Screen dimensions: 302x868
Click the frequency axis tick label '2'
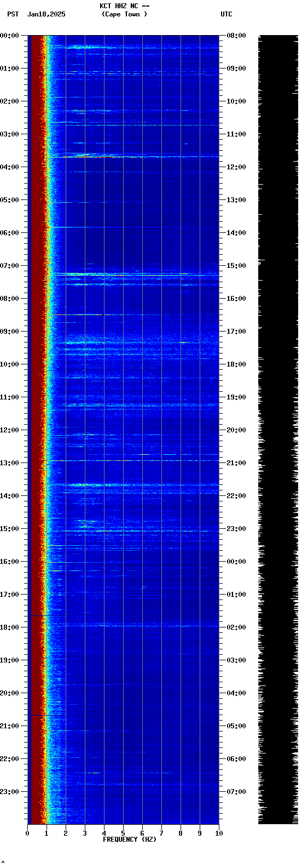66,833
